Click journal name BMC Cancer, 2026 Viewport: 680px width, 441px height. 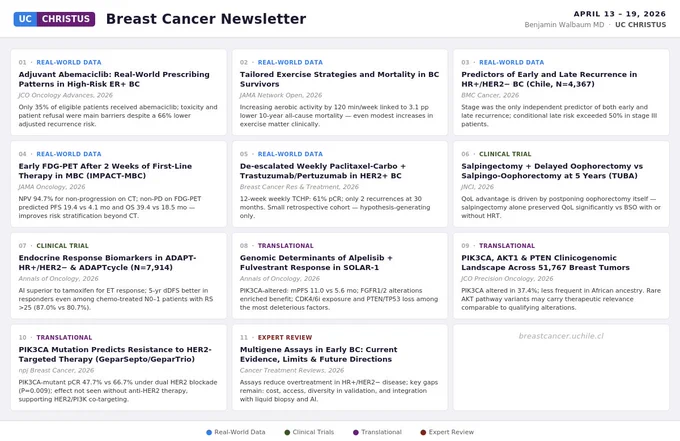490,95
